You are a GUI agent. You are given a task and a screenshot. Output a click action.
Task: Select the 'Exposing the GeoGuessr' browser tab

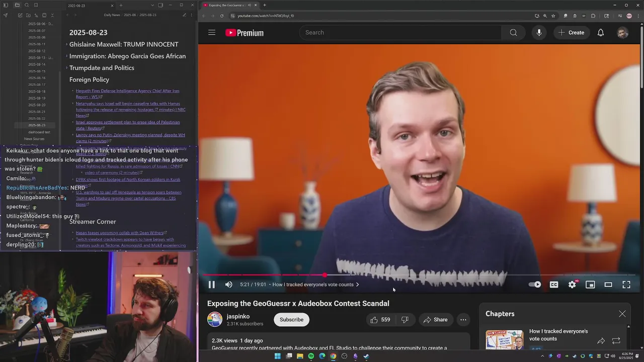pyautogui.click(x=229, y=5)
